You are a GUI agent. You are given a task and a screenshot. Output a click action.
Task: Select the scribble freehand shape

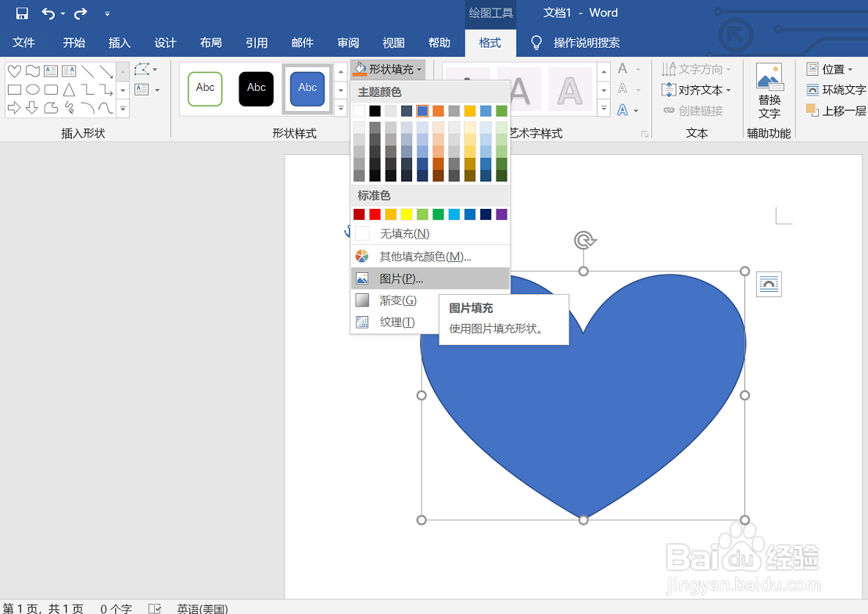tap(69, 107)
